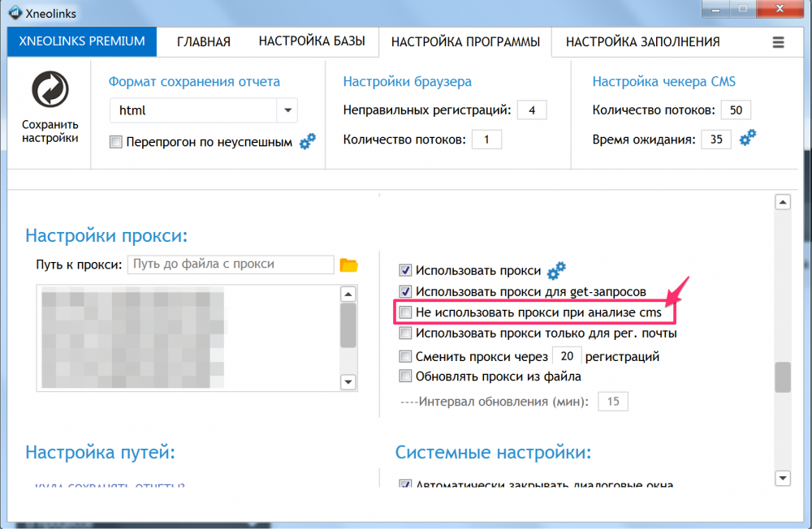
Task: Edit Время ожидания field with value 35
Action: 716,140
